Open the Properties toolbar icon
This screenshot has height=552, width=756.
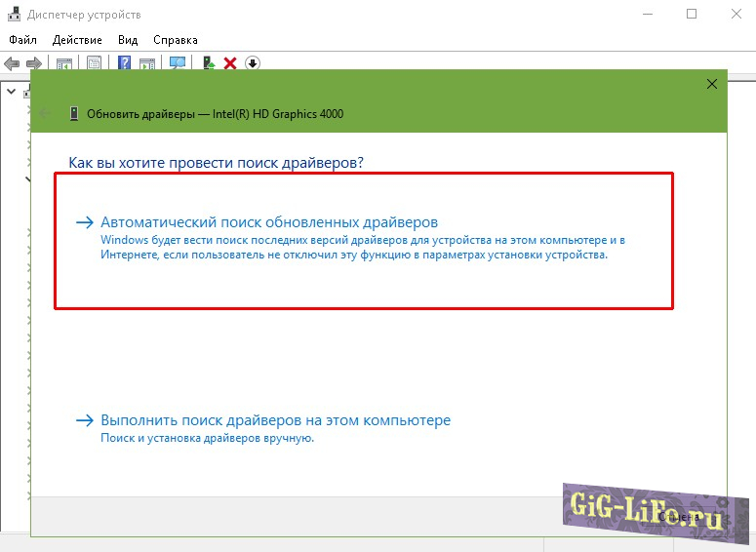point(95,63)
